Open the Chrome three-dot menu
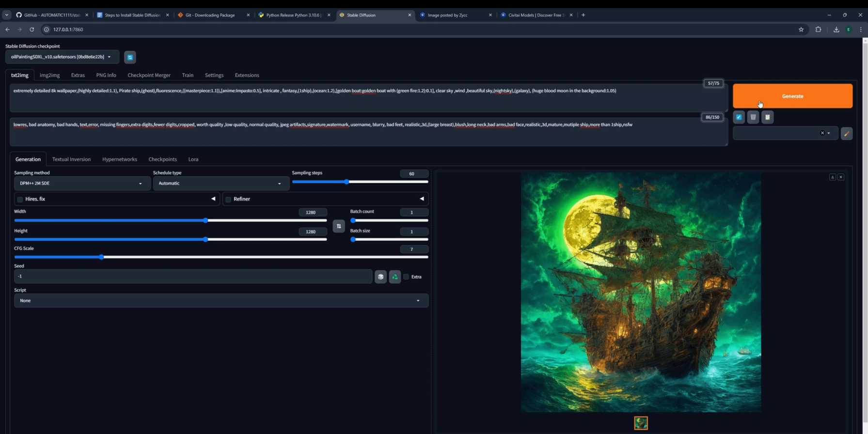The height and width of the screenshot is (434, 868). tap(861, 30)
